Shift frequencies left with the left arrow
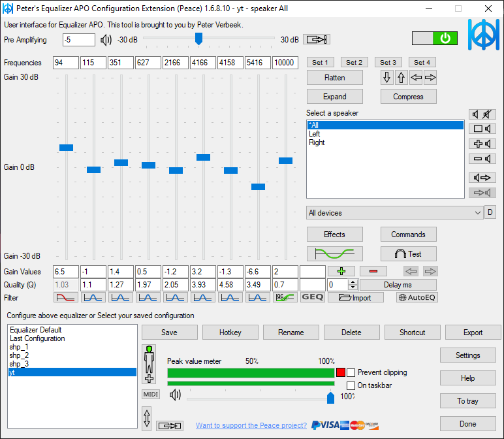Screen dimensions: 504x439 (416, 78)
